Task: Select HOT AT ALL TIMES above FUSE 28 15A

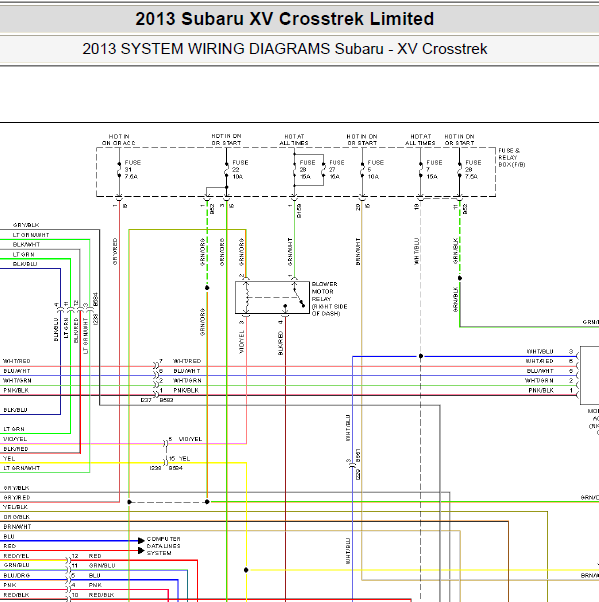Action: tap(294, 140)
